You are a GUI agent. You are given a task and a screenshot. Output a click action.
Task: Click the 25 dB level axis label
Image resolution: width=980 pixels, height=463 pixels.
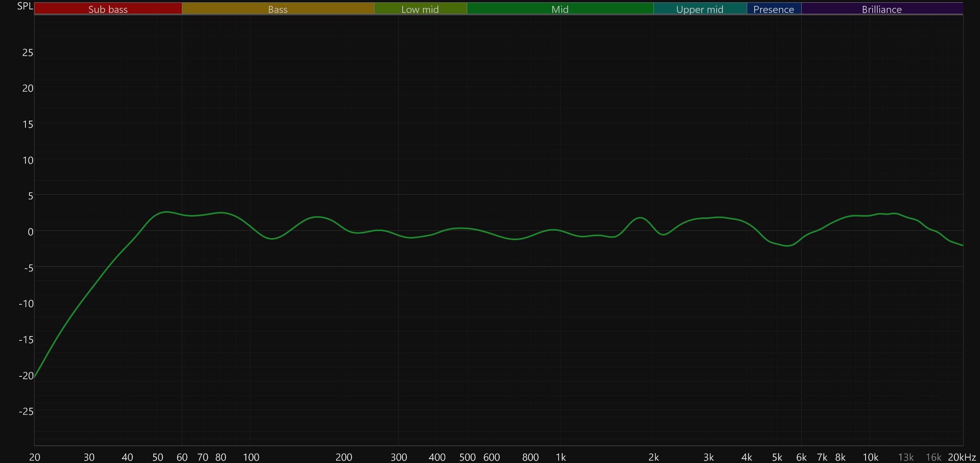(27, 52)
